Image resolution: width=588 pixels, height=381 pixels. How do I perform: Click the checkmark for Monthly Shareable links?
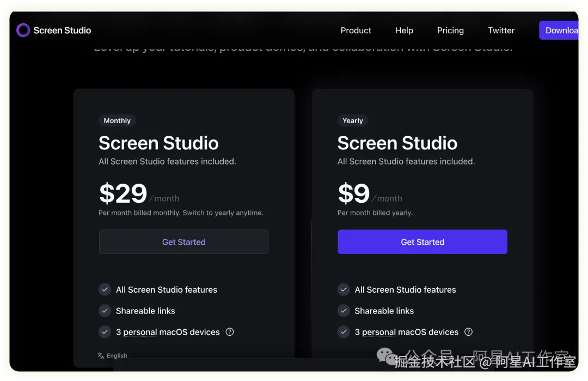pos(105,311)
